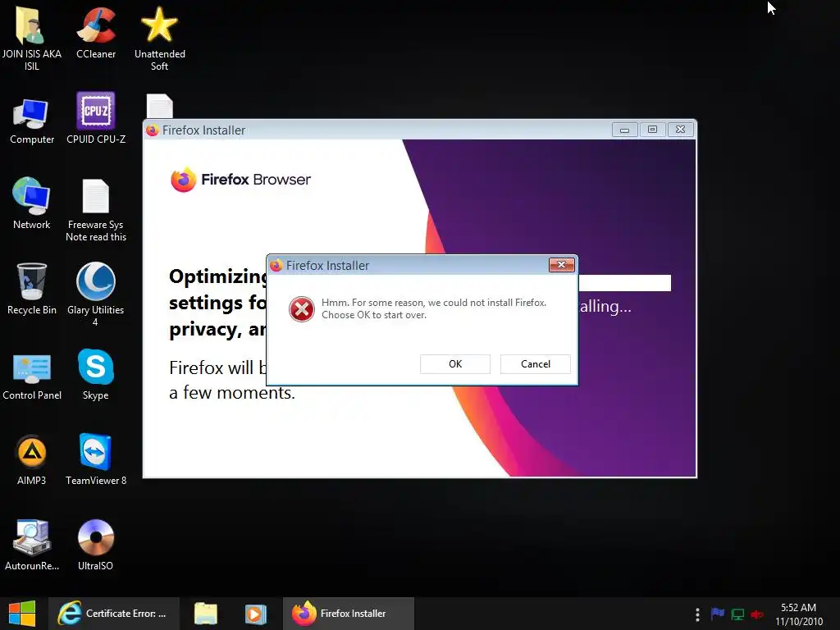This screenshot has height=630, width=840.
Task: Select the Recycle Bin icon
Action: pos(32,289)
